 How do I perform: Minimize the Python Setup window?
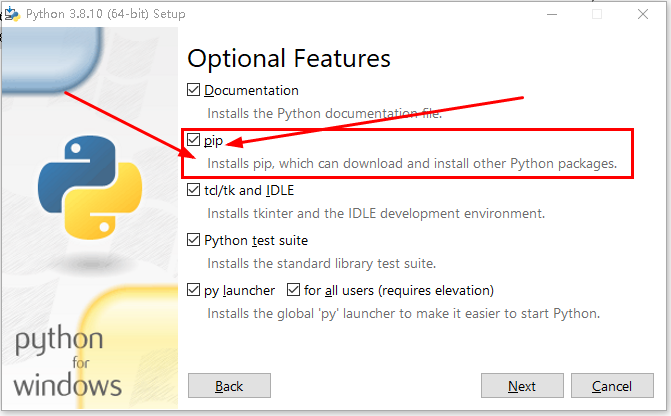pos(552,14)
